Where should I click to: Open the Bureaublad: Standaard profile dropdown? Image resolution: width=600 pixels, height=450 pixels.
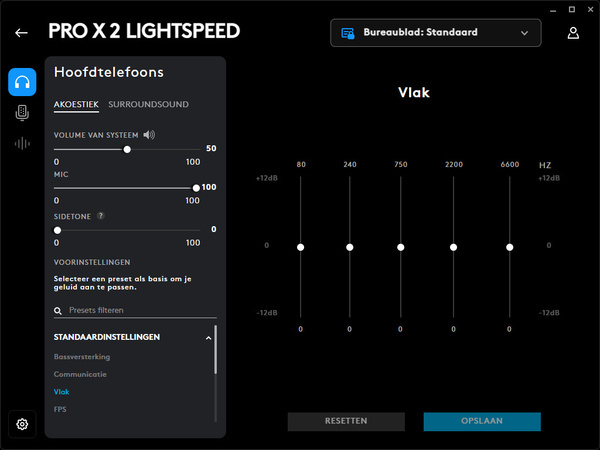click(435, 33)
